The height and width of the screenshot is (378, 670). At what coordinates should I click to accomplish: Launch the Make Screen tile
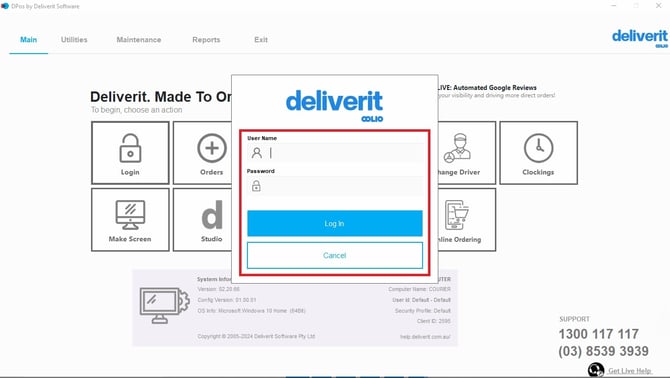coord(130,220)
